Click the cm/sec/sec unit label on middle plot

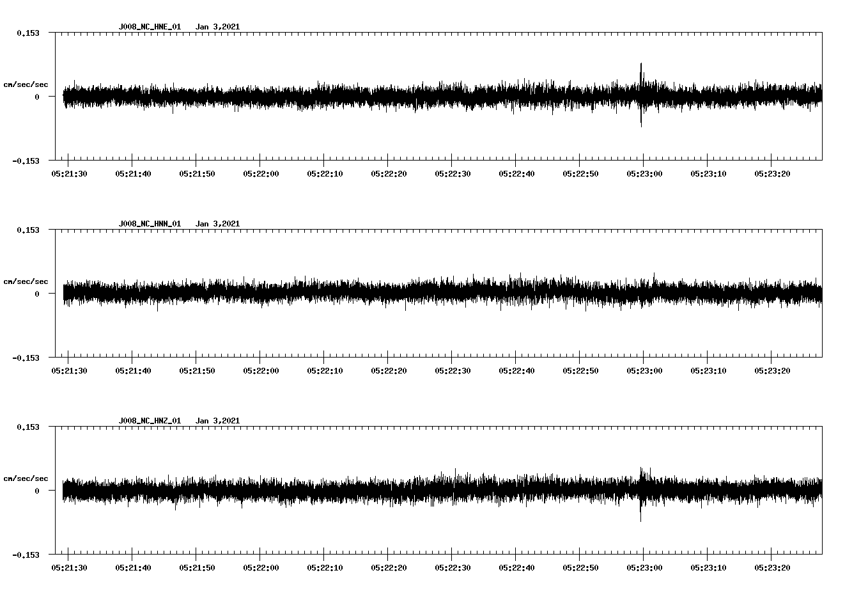(x=26, y=281)
